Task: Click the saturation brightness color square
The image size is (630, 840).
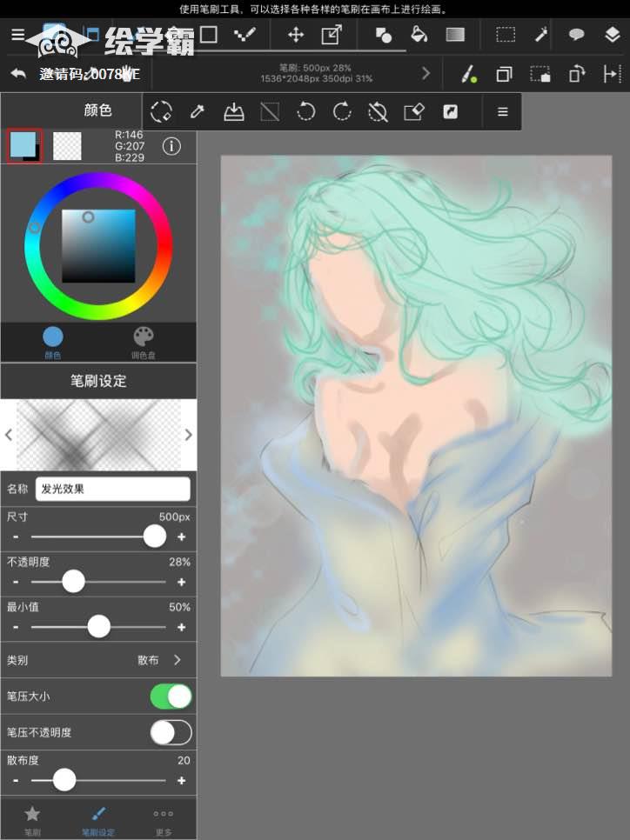Action: tap(98, 246)
